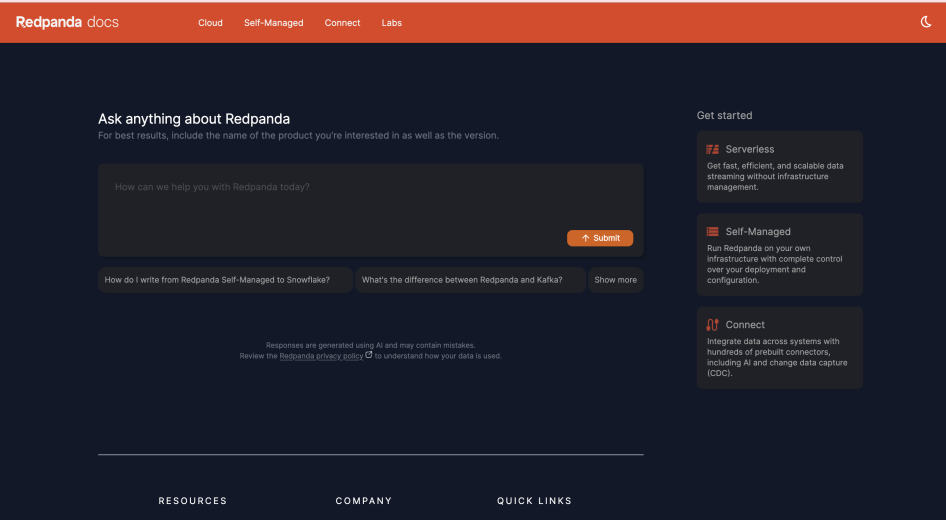Focus the 'How can we help you' question box

[370, 210]
